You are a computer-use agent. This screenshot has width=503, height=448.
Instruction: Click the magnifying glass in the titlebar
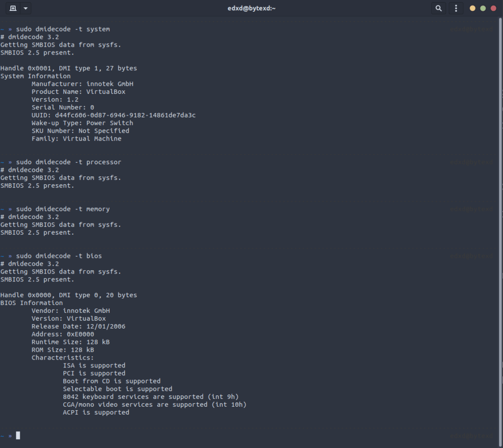(438, 8)
